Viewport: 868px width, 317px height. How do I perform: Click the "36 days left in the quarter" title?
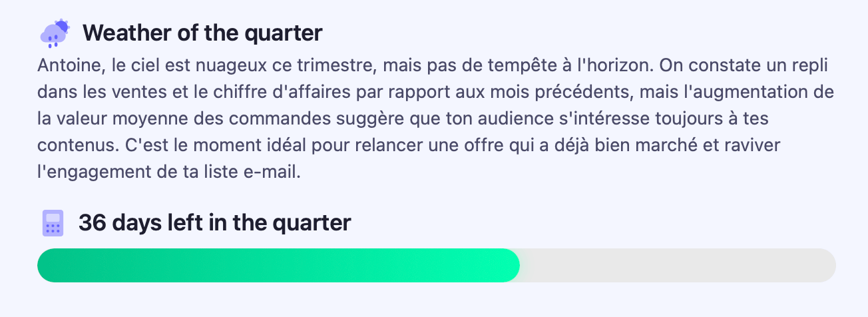[214, 222]
